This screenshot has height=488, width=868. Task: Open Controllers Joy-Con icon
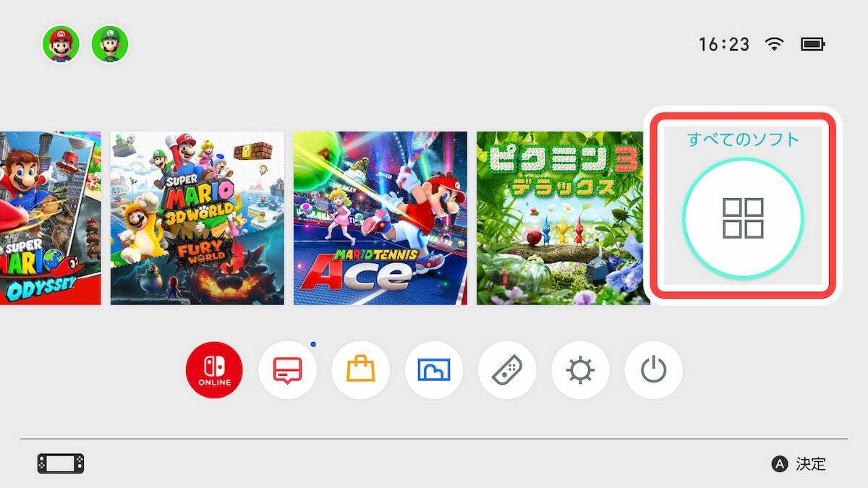click(x=507, y=371)
